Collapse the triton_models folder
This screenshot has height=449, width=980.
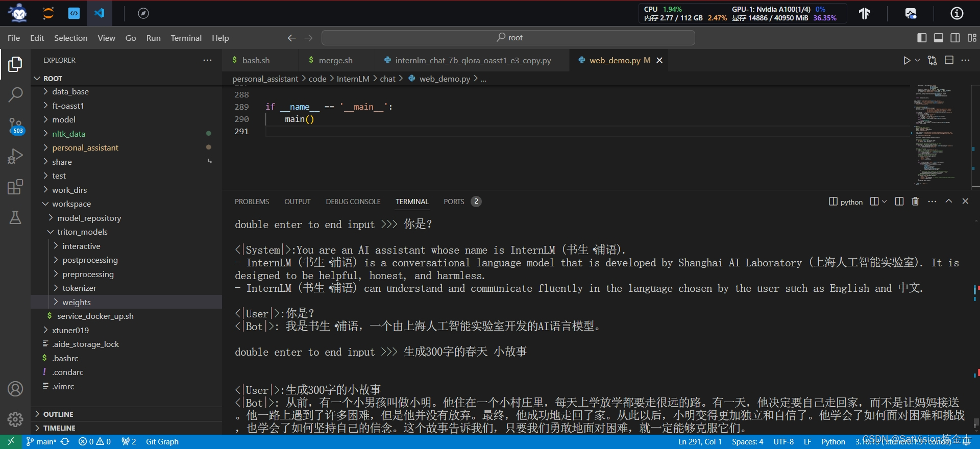pyautogui.click(x=127, y=232)
